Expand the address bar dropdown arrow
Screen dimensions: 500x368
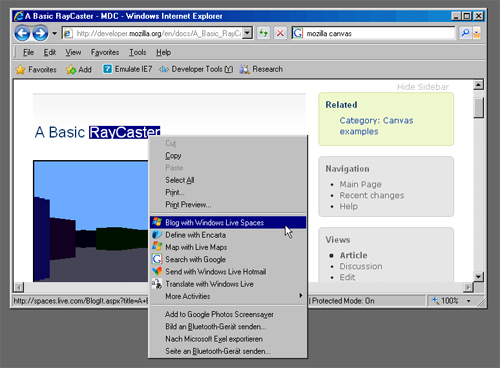click(247, 33)
